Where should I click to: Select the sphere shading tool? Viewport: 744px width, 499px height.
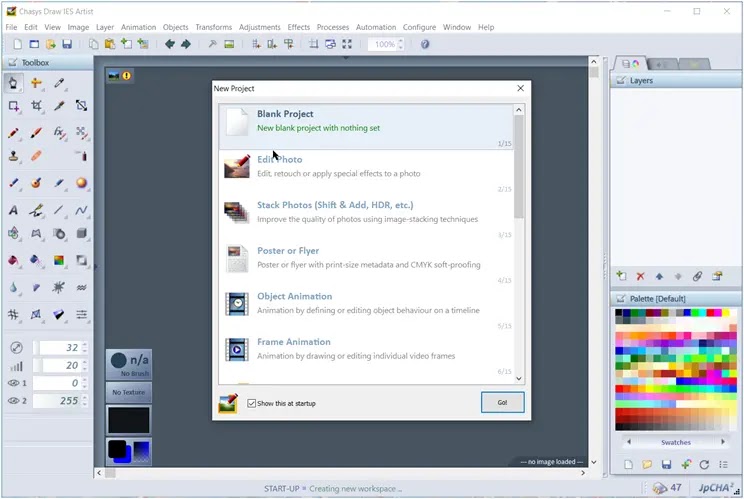click(x=82, y=183)
